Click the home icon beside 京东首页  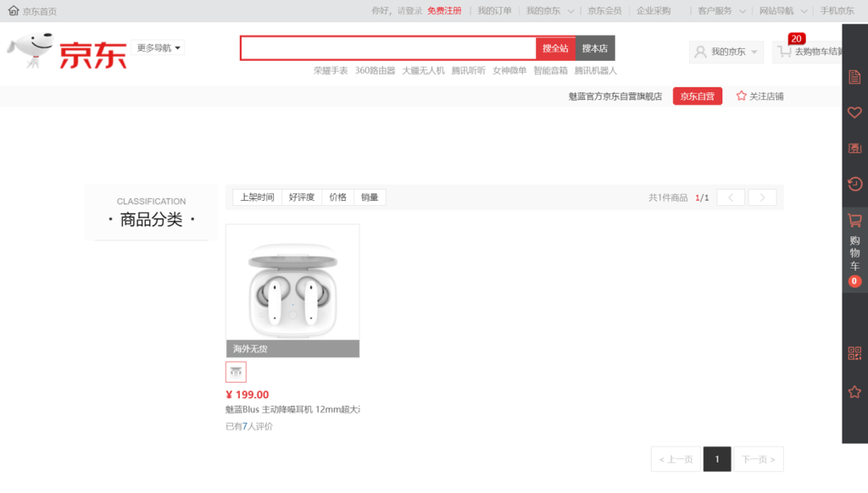[14, 11]
